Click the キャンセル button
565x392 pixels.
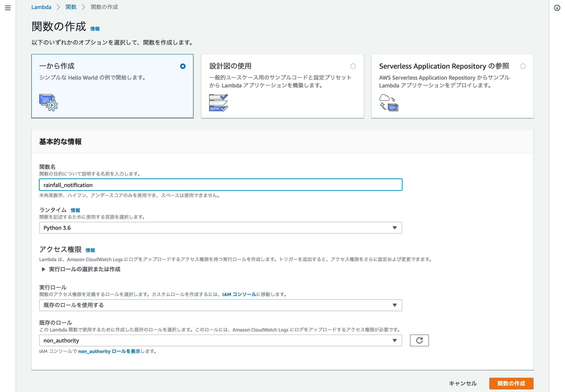463,383
